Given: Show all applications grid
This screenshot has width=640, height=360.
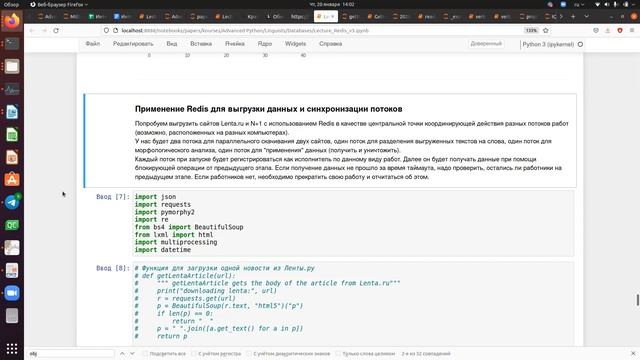Looking at the screenshot, I should click(x=12, y=348).
